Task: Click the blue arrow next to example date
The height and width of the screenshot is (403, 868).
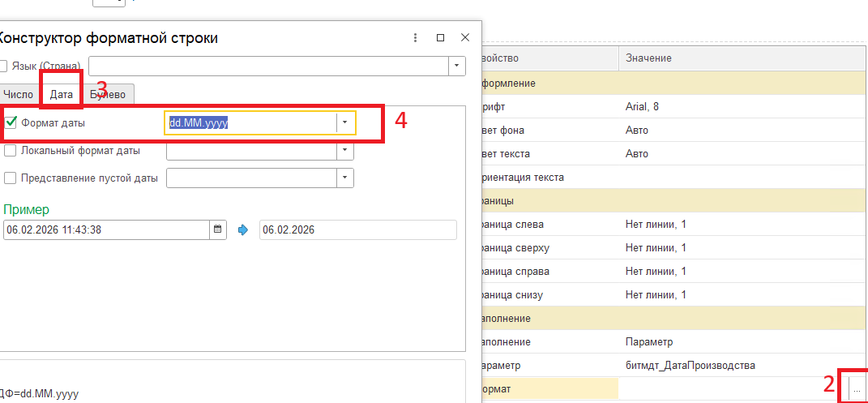Action: click(x=242, y=229)
